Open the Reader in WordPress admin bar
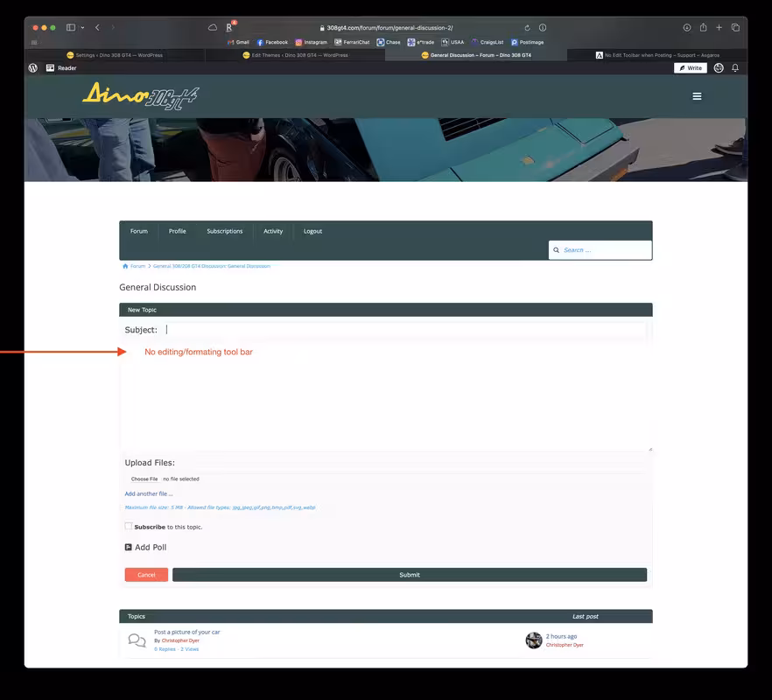772x700 pixels. 61,68
